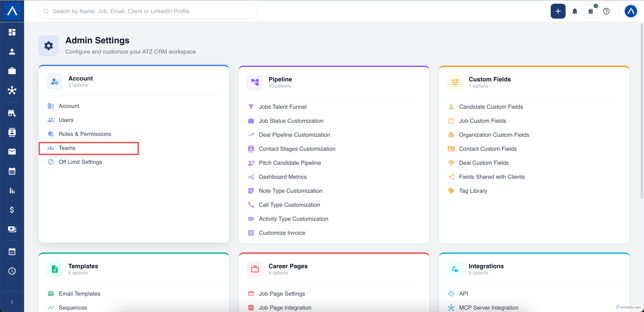
Task: Open the jobs briefcase icon in sidebar
Action: [12, 71]
